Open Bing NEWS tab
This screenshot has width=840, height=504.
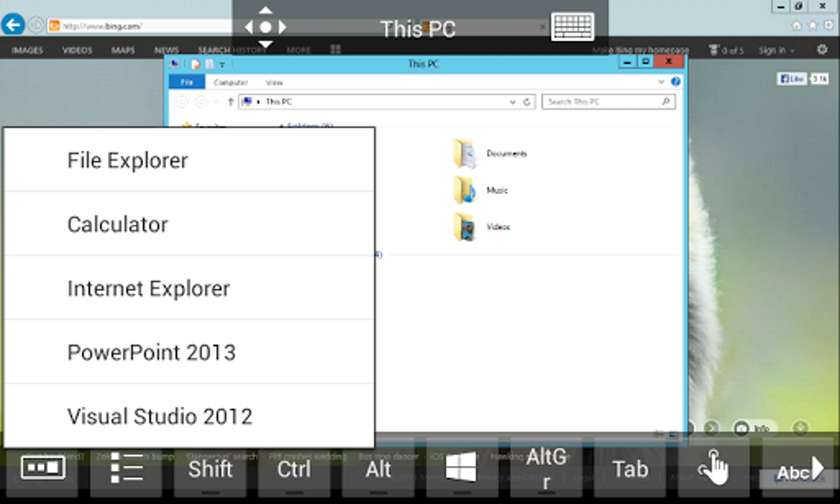click(166, 50)
